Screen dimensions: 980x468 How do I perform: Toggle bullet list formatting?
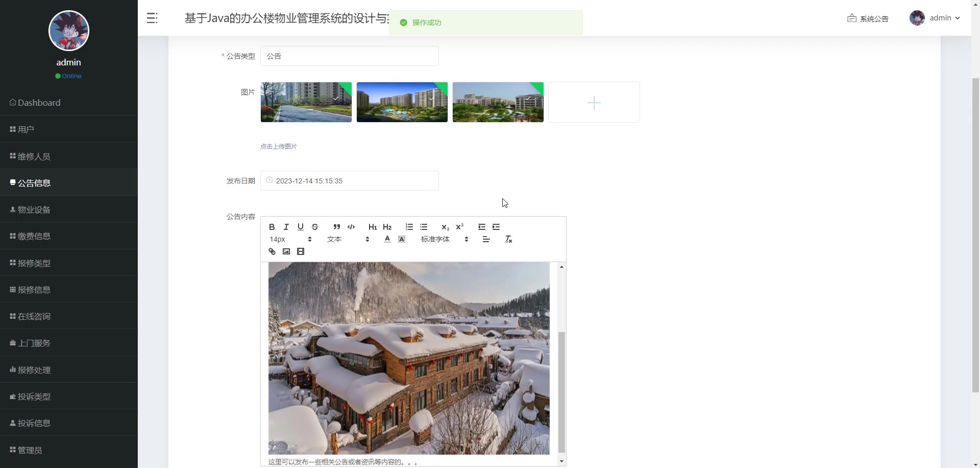[424, 227]
